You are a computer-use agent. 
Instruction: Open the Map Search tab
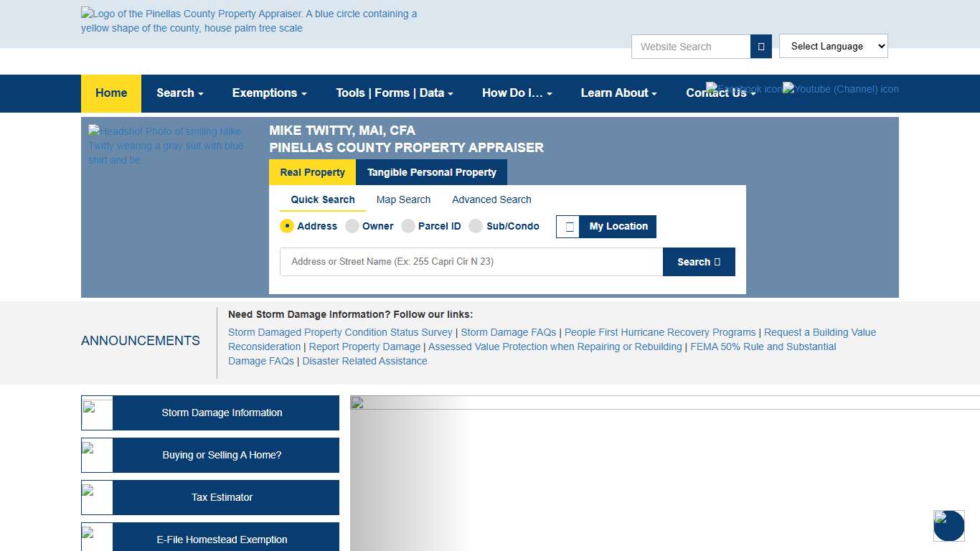point(403,199)
